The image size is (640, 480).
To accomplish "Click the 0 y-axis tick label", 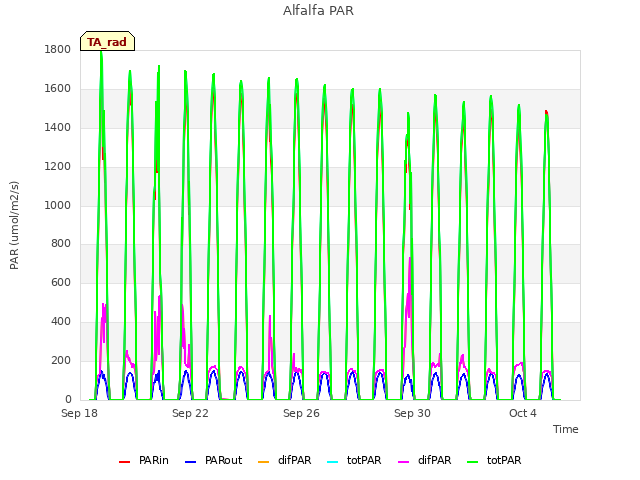I will click(x=68, y=399).
